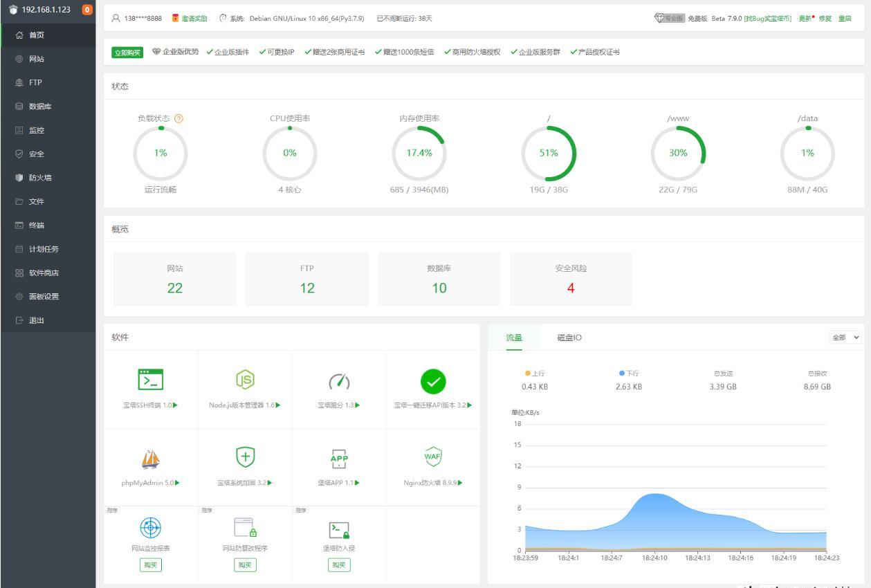Click the CPU使用率 0% gauge
The width and height of the screenshot is (871, 588).
290,153
